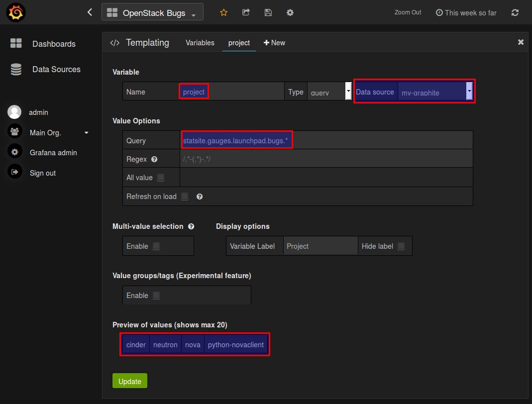Enable Refresh on load checkbox
This screenshot has height=404, width=532.
point(185,197)
